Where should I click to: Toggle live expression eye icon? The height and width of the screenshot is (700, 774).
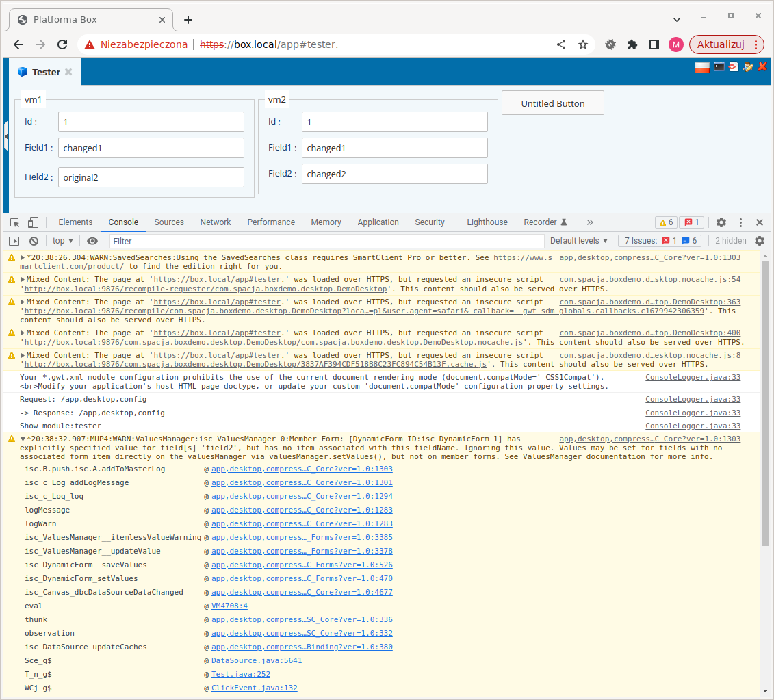tap(92, 241)
